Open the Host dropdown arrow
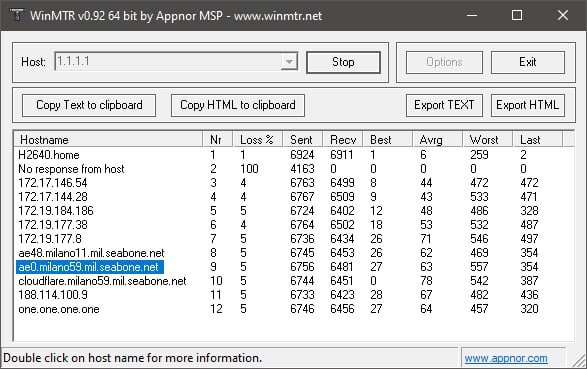587x369 pixels. coord(289,61)
